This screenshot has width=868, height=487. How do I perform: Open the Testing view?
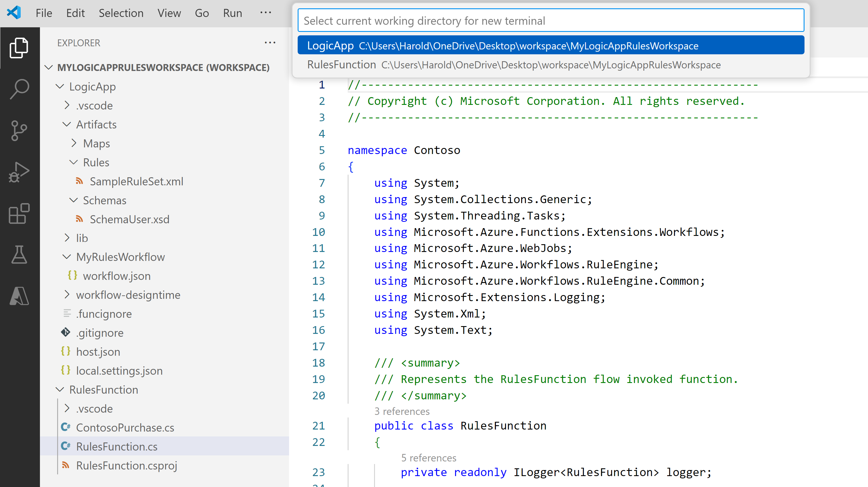[x=19, y=255]
